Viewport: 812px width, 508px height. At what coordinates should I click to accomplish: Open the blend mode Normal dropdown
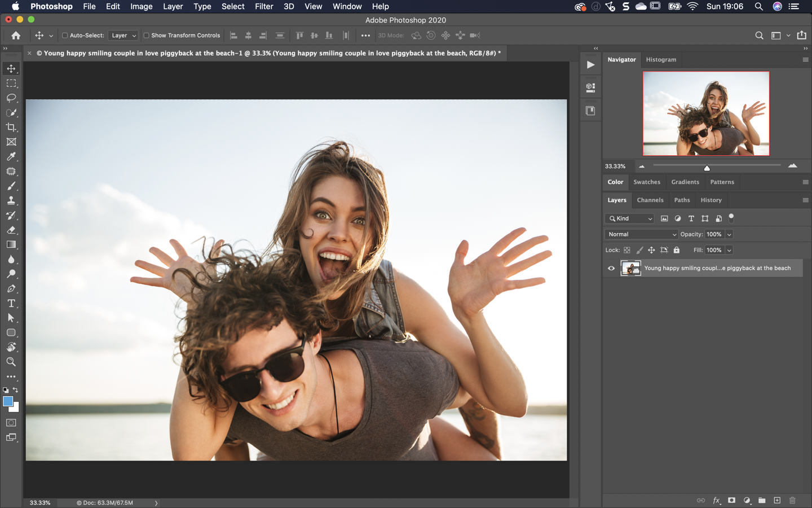tap(641, 234)
